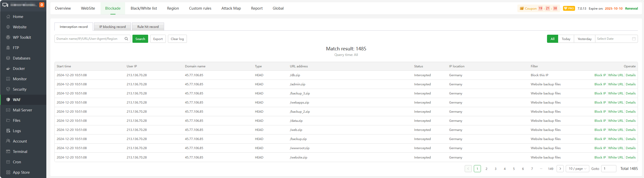Click the Docker whale icon in sidebar
This screenshot has width=644, height=178.
8,69
